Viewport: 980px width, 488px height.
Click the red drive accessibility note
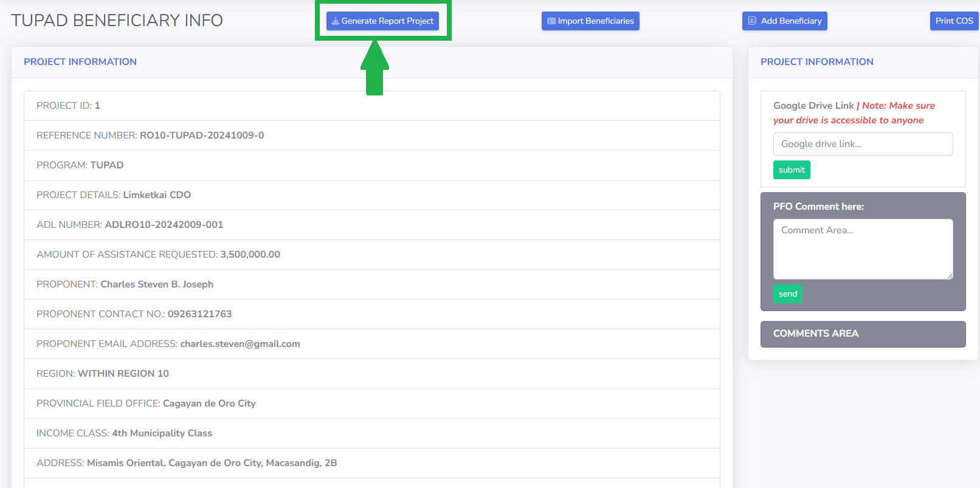[x=854, y=113]
